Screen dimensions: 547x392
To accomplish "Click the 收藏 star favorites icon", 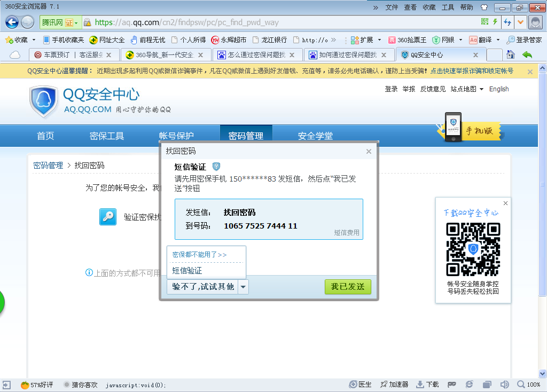I will [9, 40].
